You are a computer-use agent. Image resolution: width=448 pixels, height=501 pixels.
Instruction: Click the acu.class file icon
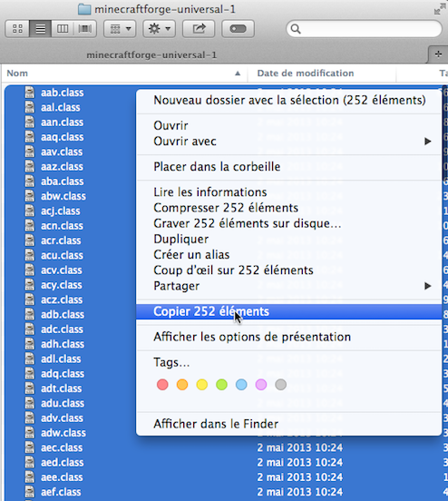pyautogui.click(x=30, y=255)
